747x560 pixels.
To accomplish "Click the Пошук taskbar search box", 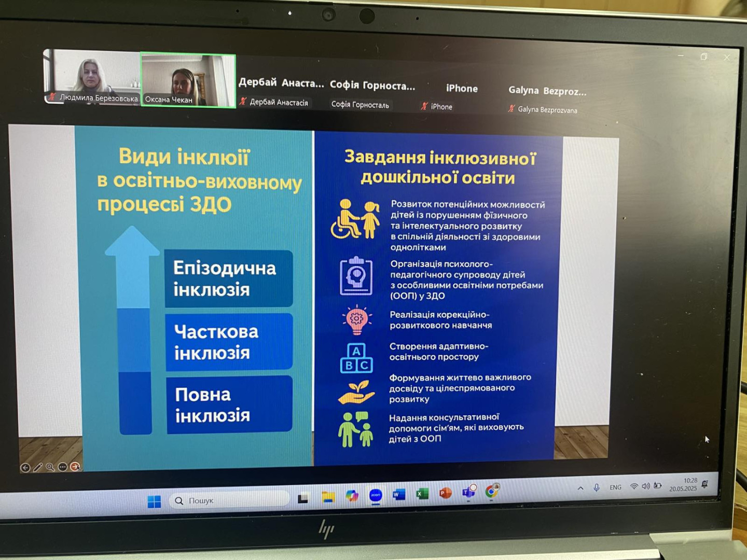I will pos(229,500).
